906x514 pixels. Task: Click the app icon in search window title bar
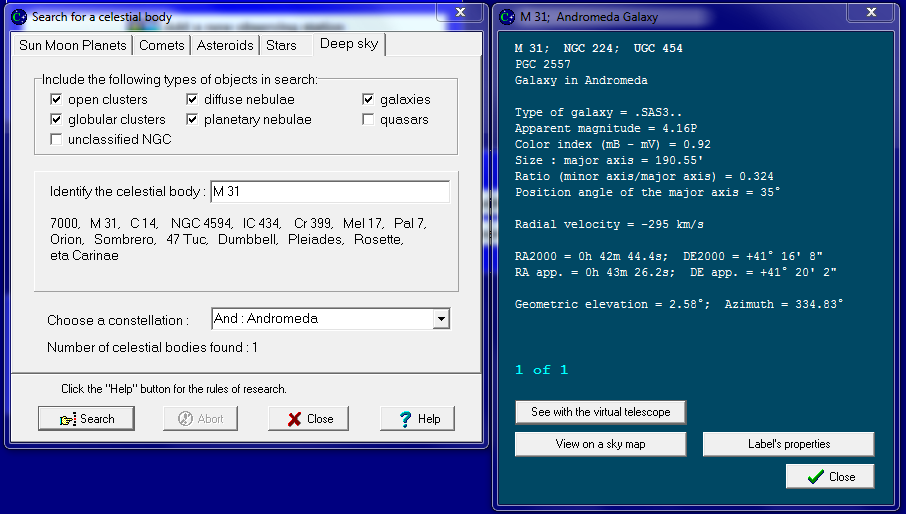(x=19, y=17)
